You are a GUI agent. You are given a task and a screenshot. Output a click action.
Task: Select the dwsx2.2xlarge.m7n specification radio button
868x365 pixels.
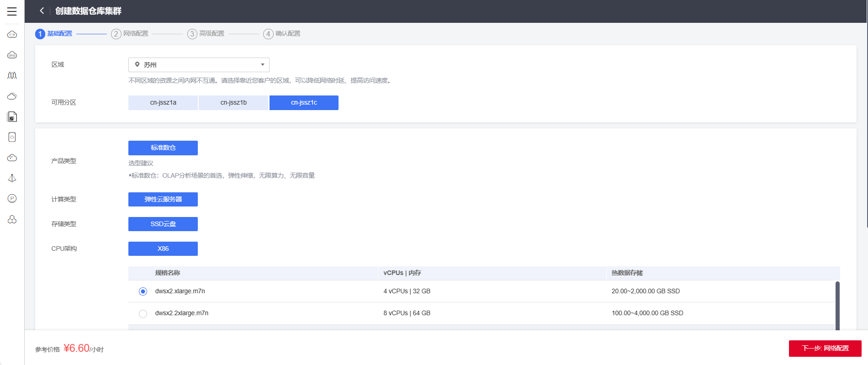tap(143, 313)
